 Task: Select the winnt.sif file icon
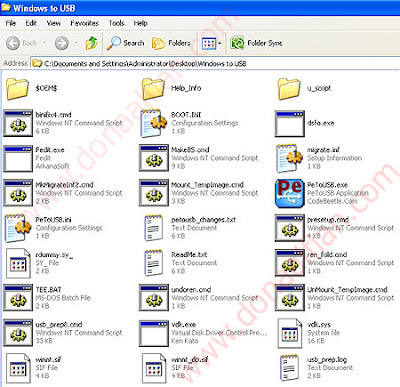(x=18, y=368)
